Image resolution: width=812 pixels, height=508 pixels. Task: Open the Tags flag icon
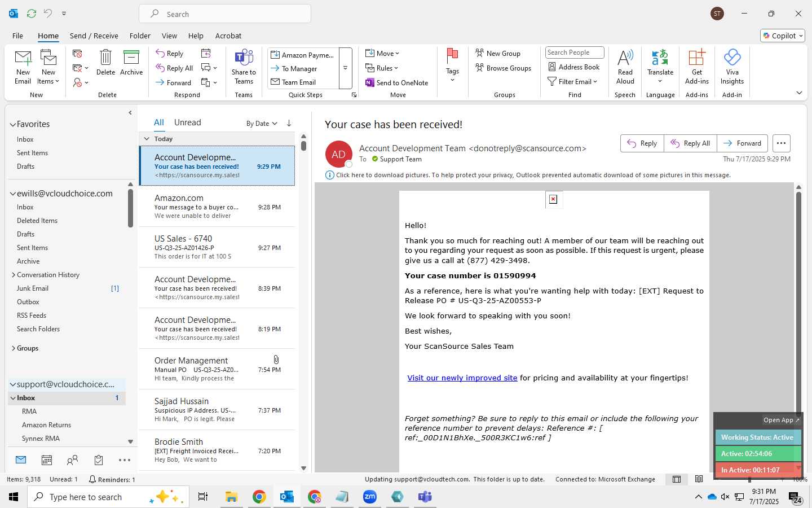pyautogui.click(x=452, y=65)
